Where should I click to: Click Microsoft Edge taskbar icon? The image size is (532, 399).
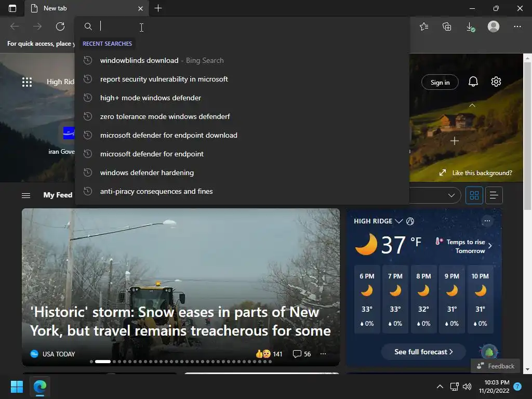40,387
